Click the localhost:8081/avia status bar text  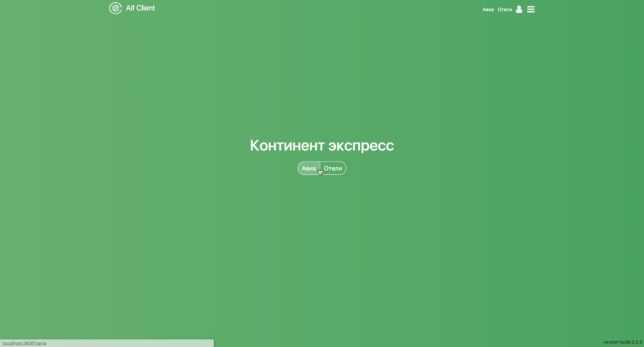tap(25, 343)
